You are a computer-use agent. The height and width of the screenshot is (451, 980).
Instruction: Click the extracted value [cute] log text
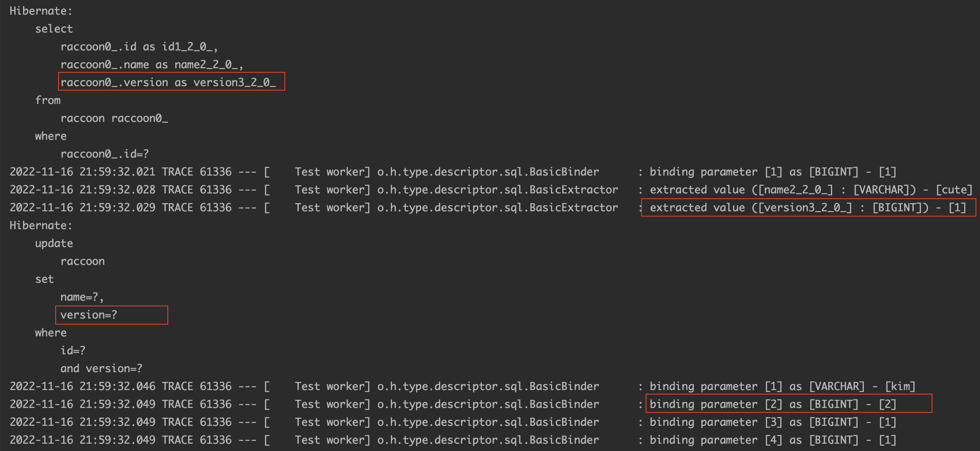tap(811, 190)
